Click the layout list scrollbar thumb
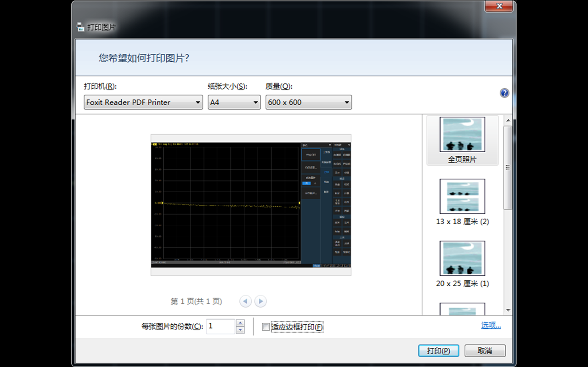This screenshot has width=588, height=367. [x=508, y=167]
